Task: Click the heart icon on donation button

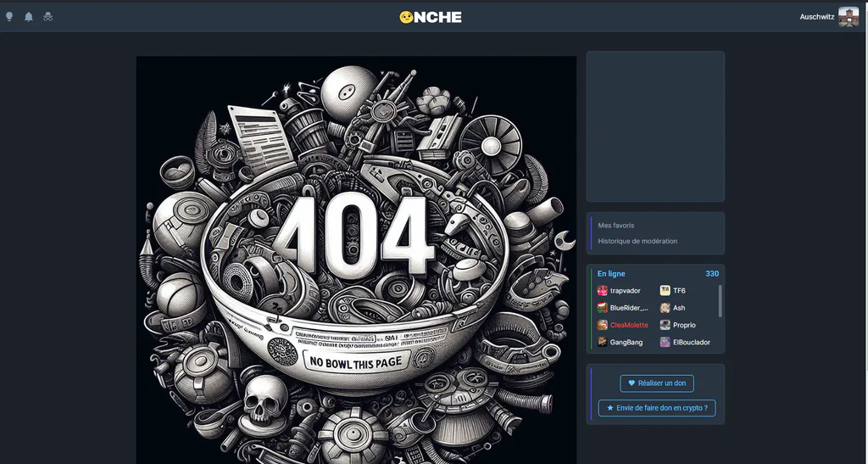Action: (632, 383)
